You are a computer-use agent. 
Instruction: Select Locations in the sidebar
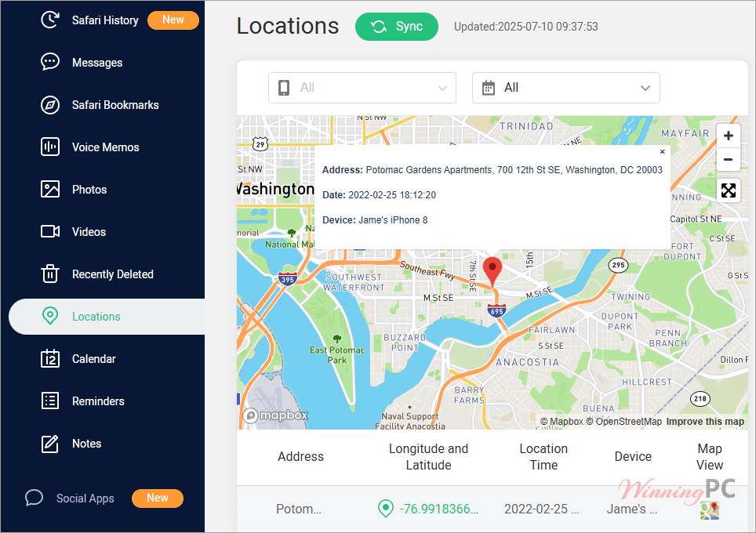pos(107,317)
